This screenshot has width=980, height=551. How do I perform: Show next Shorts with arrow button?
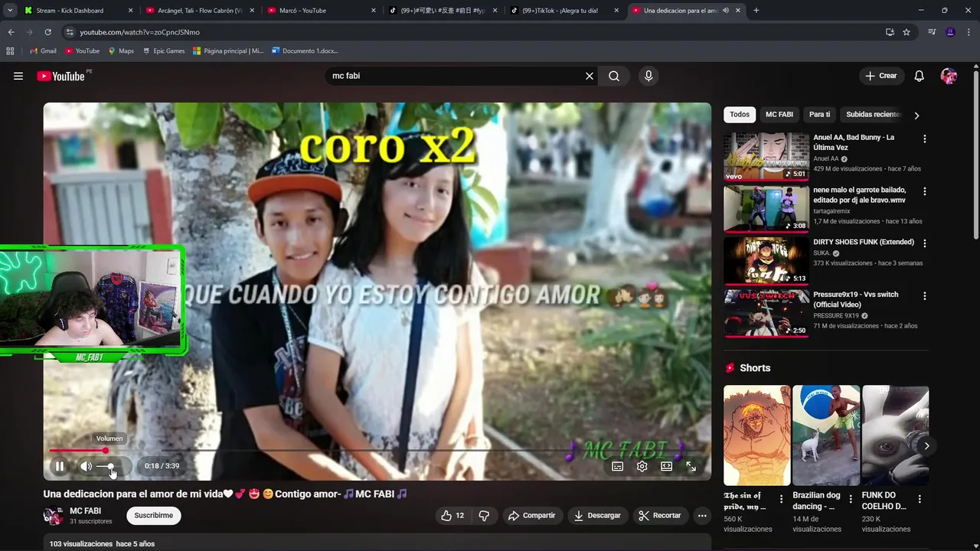(926, 446)
